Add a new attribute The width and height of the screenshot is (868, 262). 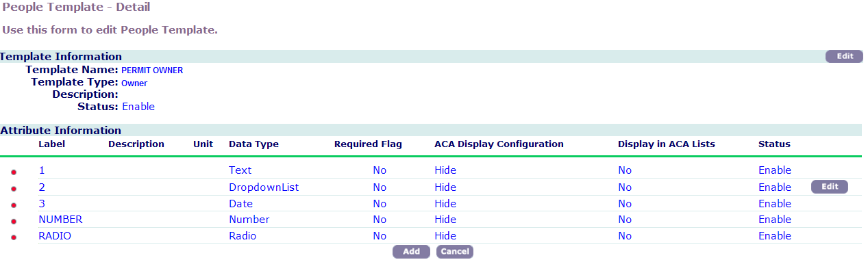(x=411, y=252)
